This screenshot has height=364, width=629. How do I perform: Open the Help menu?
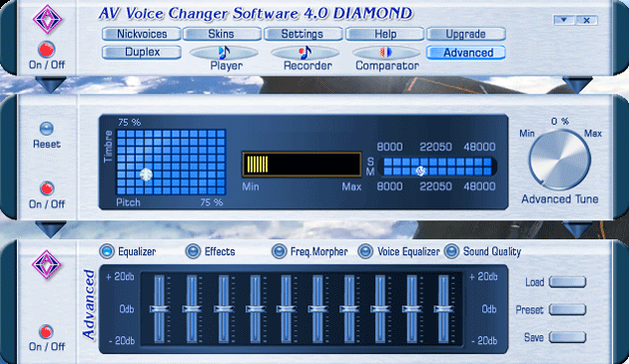pyautogui.click(x=384, y=34)
